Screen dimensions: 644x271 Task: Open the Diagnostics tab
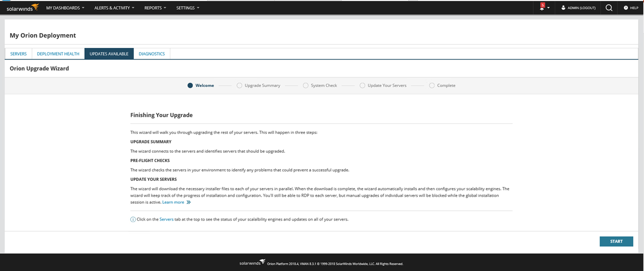point(152,53)
